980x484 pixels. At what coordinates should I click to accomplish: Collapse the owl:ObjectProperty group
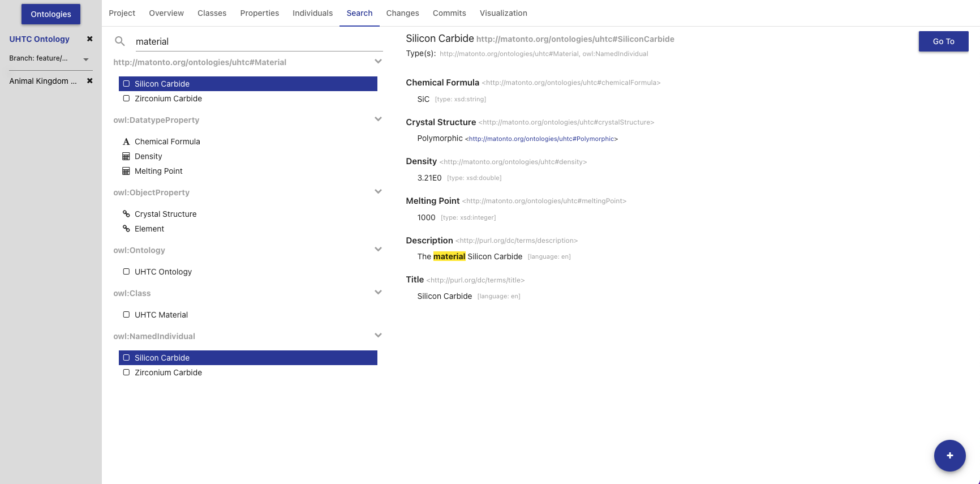(x=378, y=192)
